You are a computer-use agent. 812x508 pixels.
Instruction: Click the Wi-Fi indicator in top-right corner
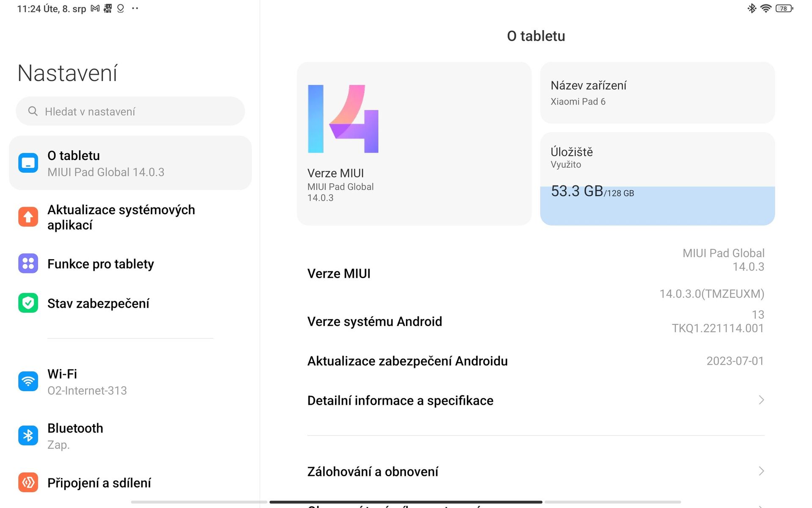coord(766,8)
